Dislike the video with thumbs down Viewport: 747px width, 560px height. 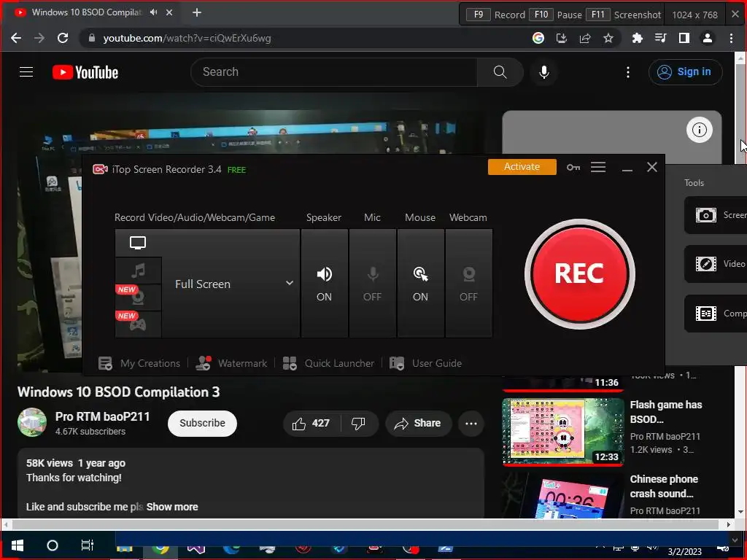pos(359,424)
